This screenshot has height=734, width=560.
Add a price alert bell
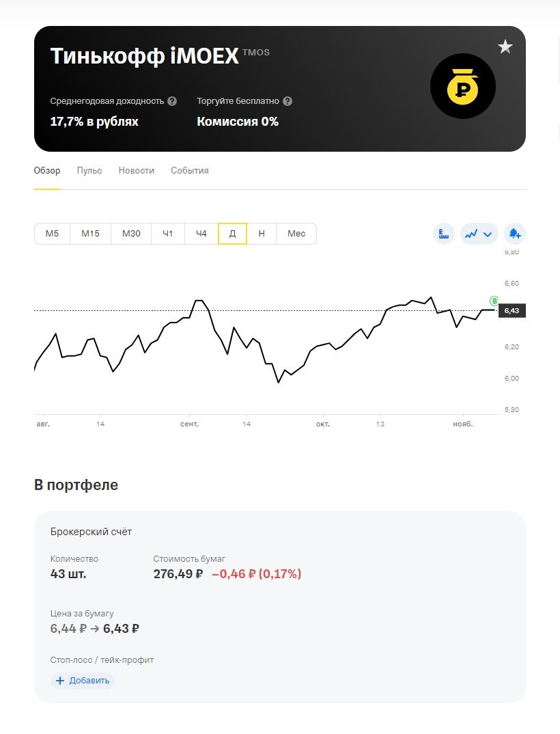tap(514, 234)
